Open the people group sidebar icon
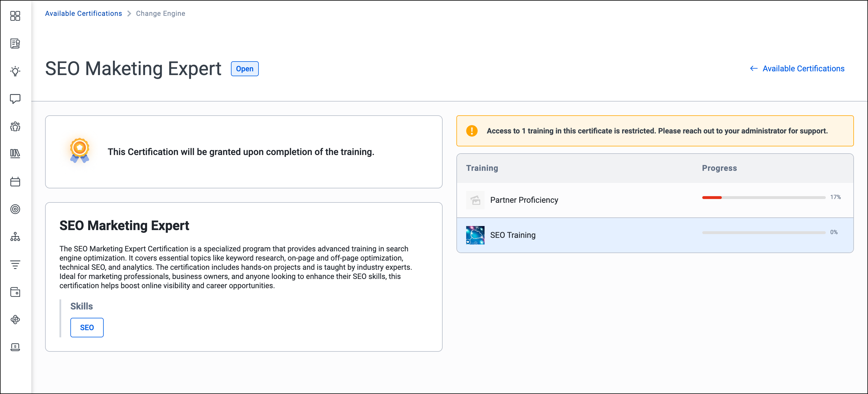868x394 pixels. 15,127
